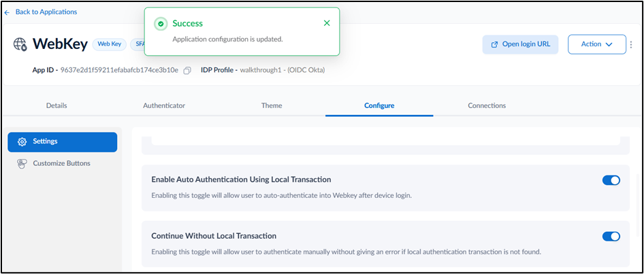Click the Open login URL button
The image size is (644, 274).
point(520,44)
